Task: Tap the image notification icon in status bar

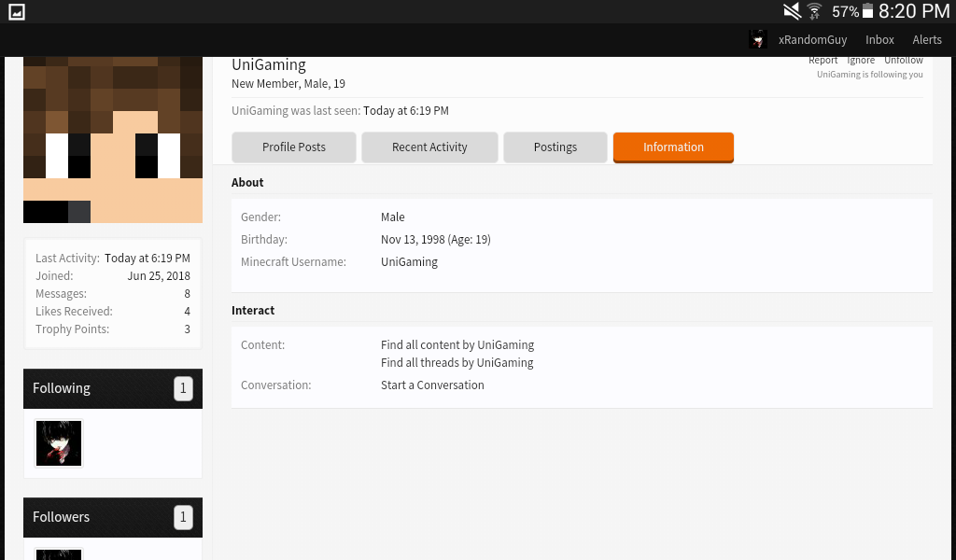Action: pyautogui.click(x=17, y=11)
